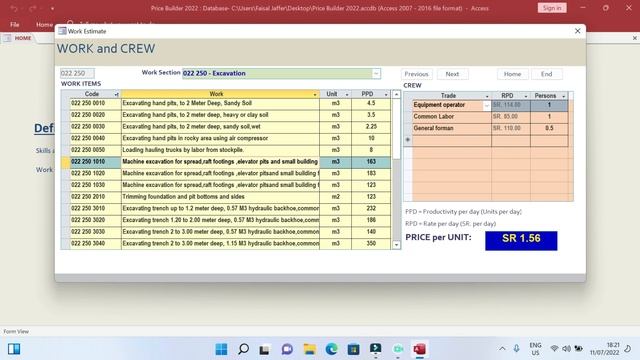Select 'Excavating hand pits, heavy or clay soil'
The image size is (640, 360).
point(220,115)
